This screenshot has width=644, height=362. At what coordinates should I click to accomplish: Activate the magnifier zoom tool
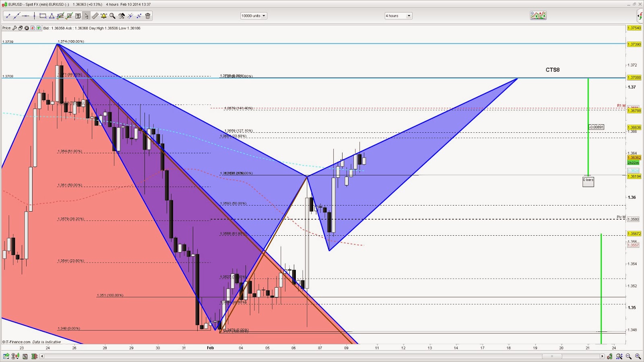pos(113,16)
